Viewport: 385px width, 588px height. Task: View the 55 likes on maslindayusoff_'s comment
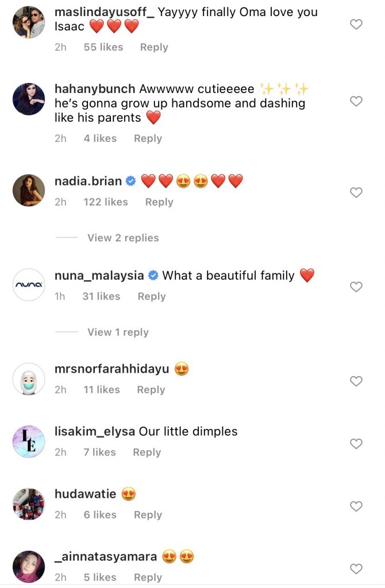click(103, 47)
